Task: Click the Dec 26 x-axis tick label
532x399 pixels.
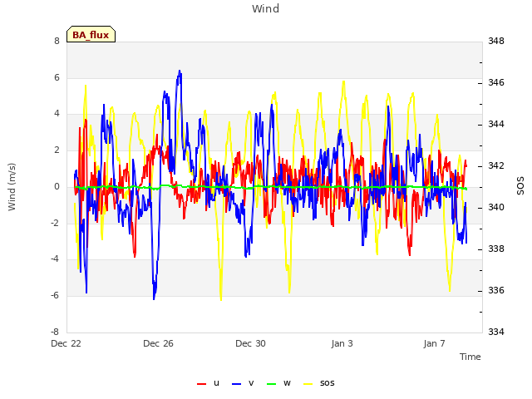Action: click(x=158, y=343)
